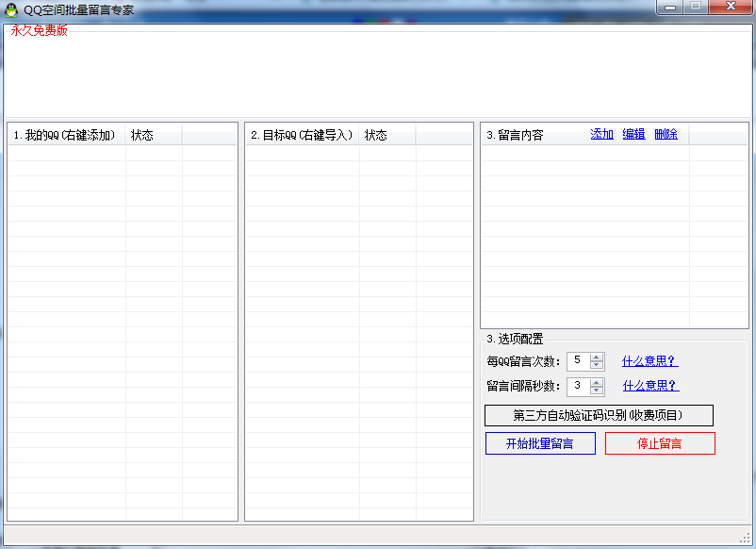Click the 1.我的QQ(右键添加) column header
The height and width of the screenshot is (549, 756).
[x=67, y=135]
